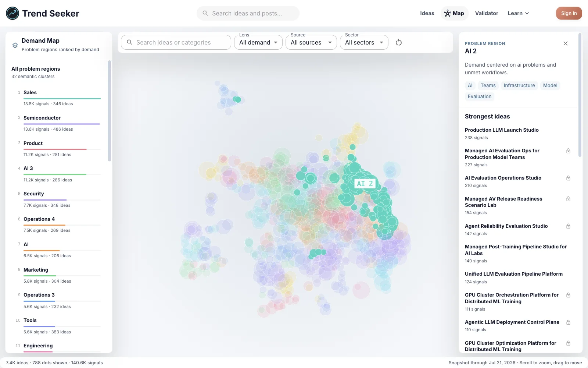Switch to the Map view

click(x=454, y=13)
